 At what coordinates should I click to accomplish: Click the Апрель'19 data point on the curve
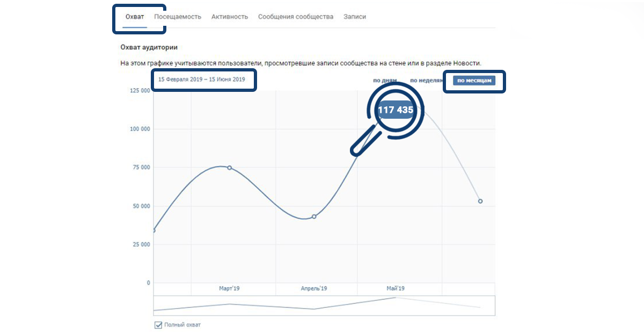314,216
